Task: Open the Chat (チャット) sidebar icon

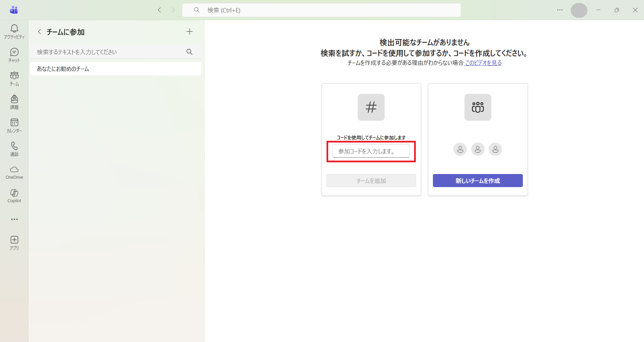Action: [x=14, y=55]
